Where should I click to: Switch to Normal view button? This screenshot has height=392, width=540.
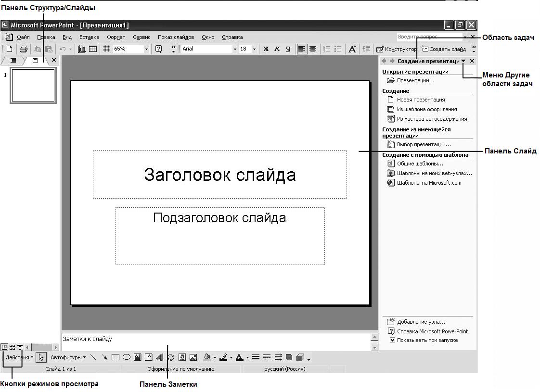(x=4, y=347)
